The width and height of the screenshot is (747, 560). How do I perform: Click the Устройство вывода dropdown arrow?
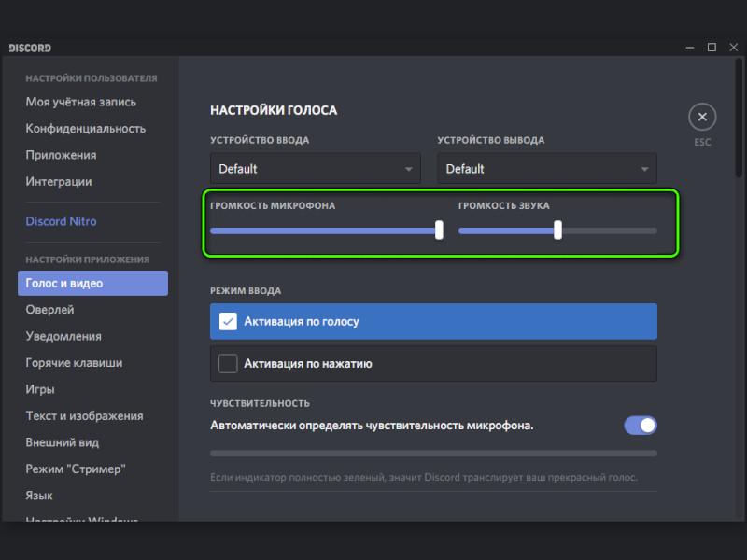[x=644, y=169]
